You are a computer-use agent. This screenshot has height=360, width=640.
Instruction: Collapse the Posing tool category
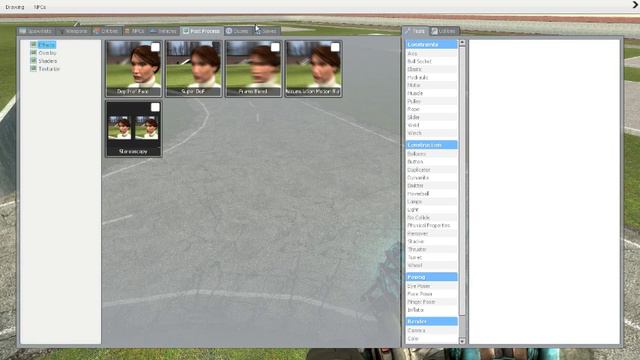431,277
